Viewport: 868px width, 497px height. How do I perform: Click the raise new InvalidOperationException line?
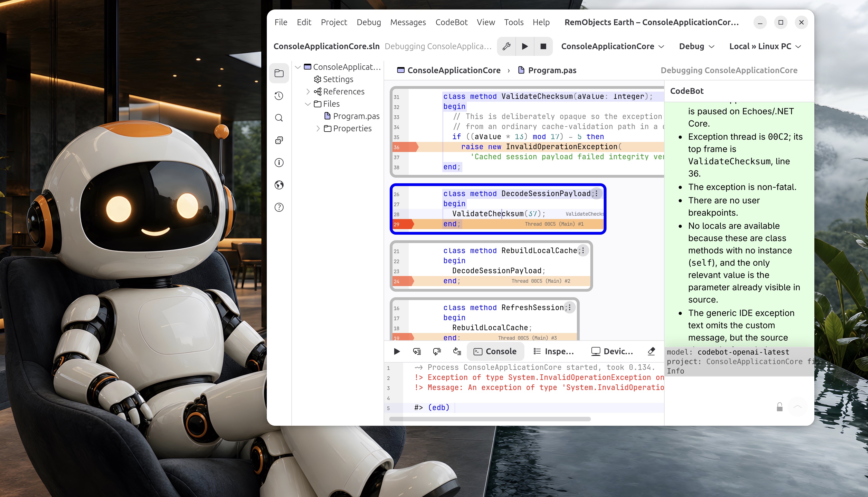coord(541,147)
